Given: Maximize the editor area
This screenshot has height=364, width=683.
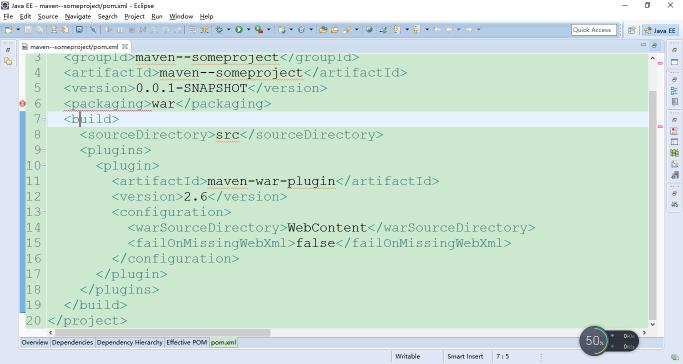Looking at the screenshot, I should (654, 45).
